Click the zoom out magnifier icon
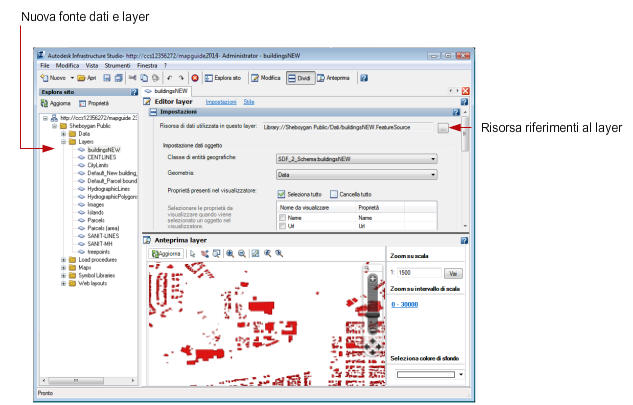633x405 pixels. 242,254
